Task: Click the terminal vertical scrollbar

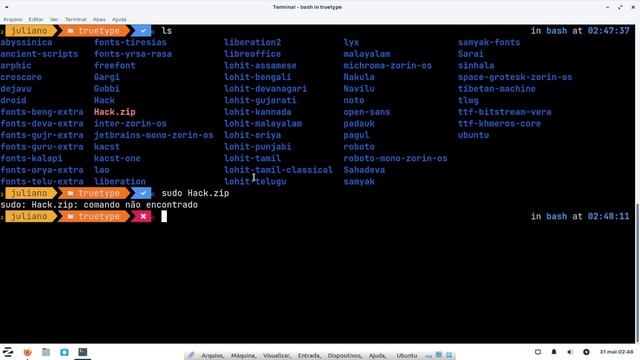Action: pyautogui.click(x=637, y=273)
